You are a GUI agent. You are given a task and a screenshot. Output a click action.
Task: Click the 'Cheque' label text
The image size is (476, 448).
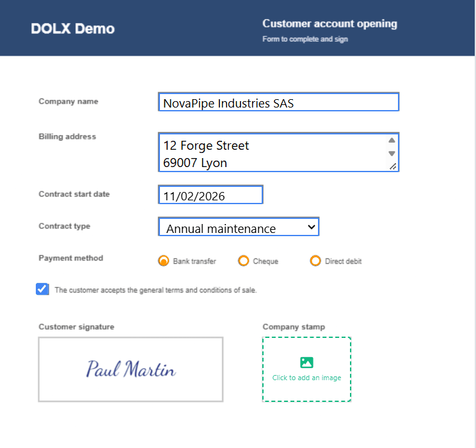pos(266,261)
